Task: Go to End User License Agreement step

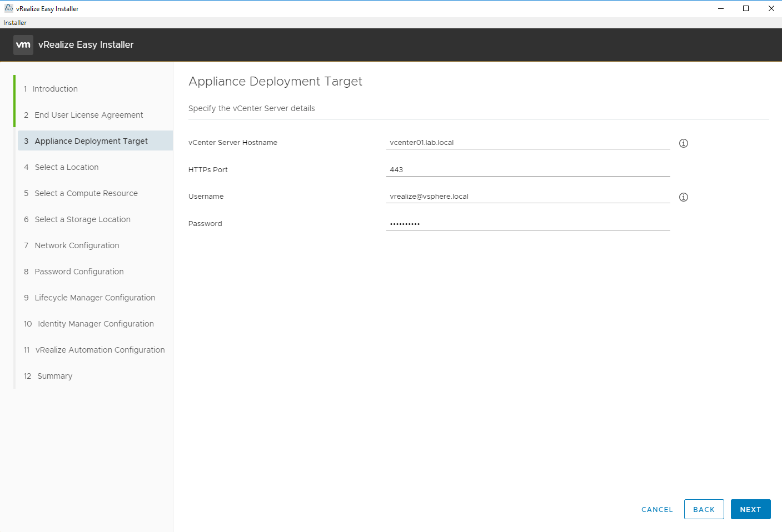Action: [94, 115]
